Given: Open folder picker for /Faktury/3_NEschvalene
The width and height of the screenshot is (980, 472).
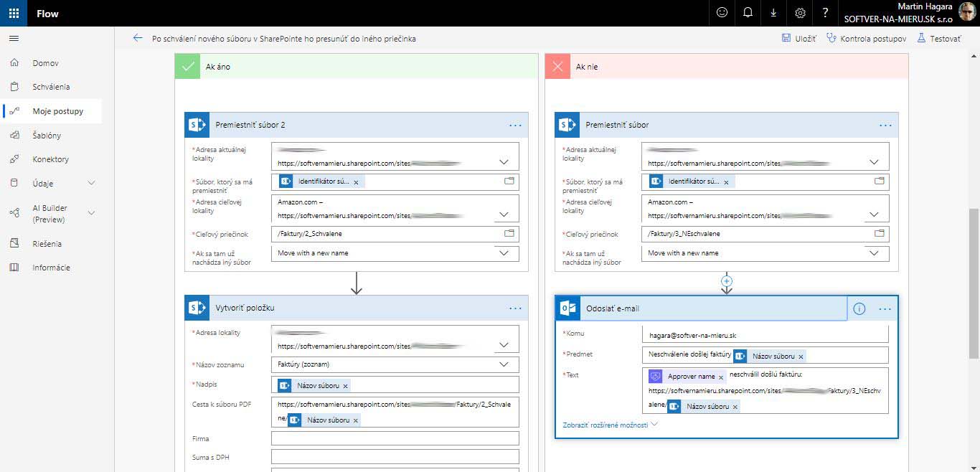Looking at the screenshot, I should (x=879, y=234).
